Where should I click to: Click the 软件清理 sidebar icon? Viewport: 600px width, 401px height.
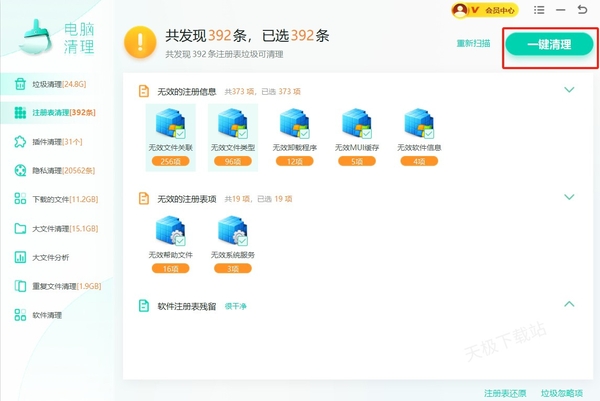[x=20, y=315]
